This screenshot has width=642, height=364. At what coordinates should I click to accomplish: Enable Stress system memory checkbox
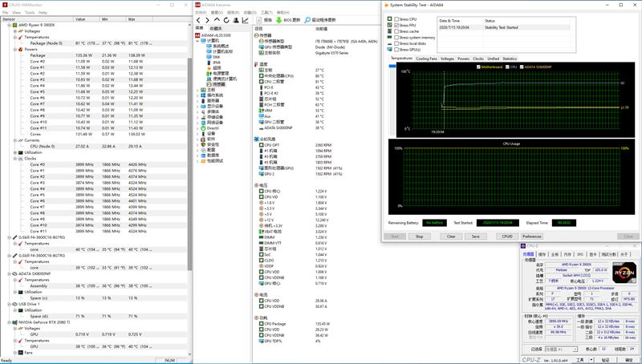(396, 38)
